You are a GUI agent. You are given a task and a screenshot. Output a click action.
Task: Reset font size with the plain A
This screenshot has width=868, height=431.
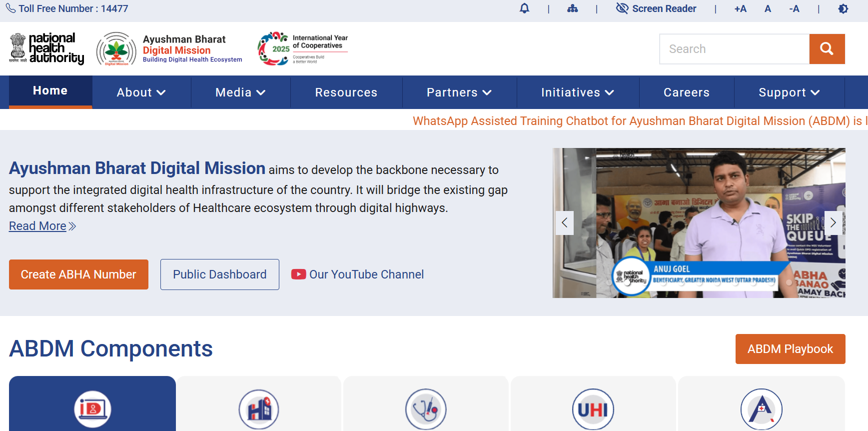point(768,8)
